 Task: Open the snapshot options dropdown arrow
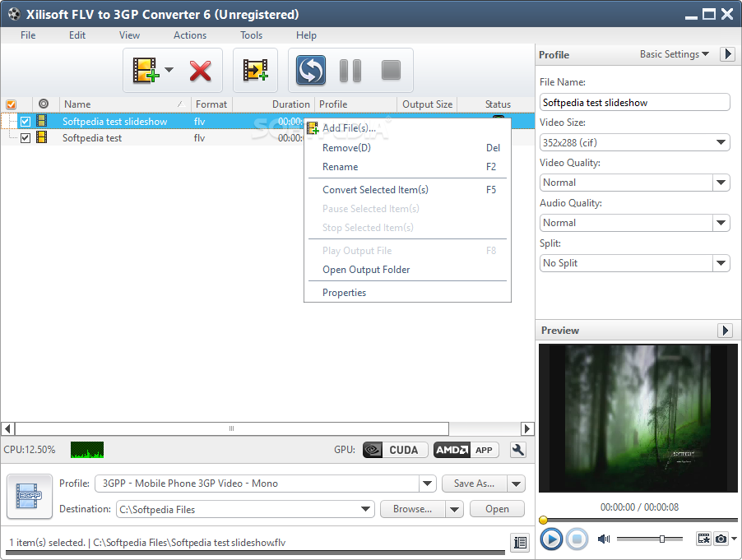(x=734, y=539)
